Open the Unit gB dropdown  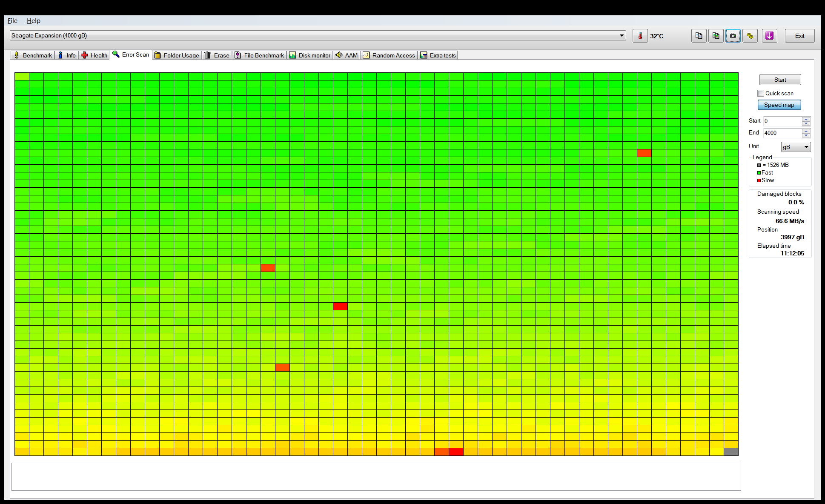click(795, 147)
